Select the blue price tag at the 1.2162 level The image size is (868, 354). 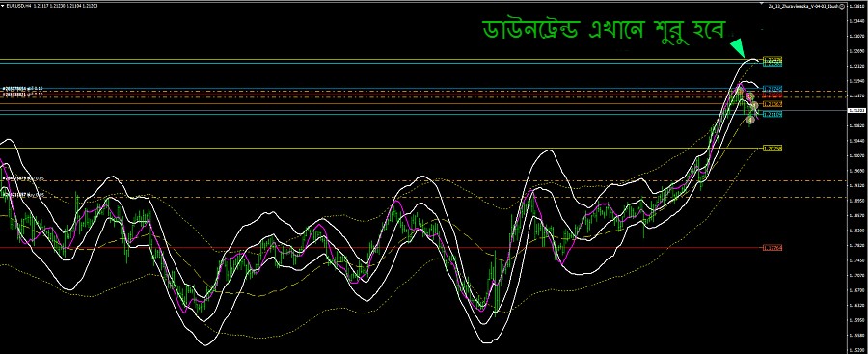coord(773,88)
